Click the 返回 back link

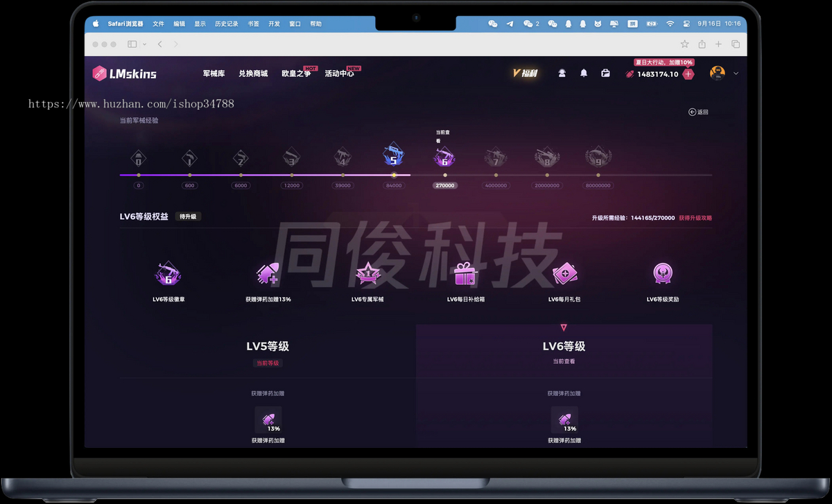pos(698,112)
